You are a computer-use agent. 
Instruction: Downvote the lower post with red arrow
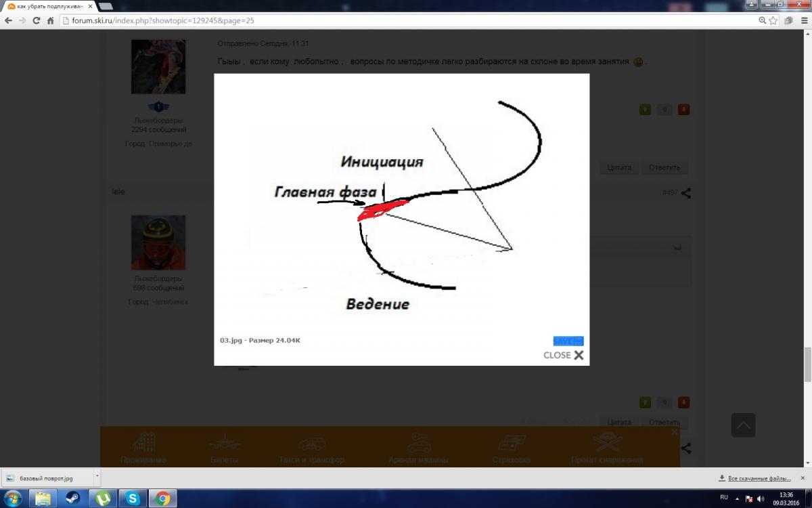(683, 402)
